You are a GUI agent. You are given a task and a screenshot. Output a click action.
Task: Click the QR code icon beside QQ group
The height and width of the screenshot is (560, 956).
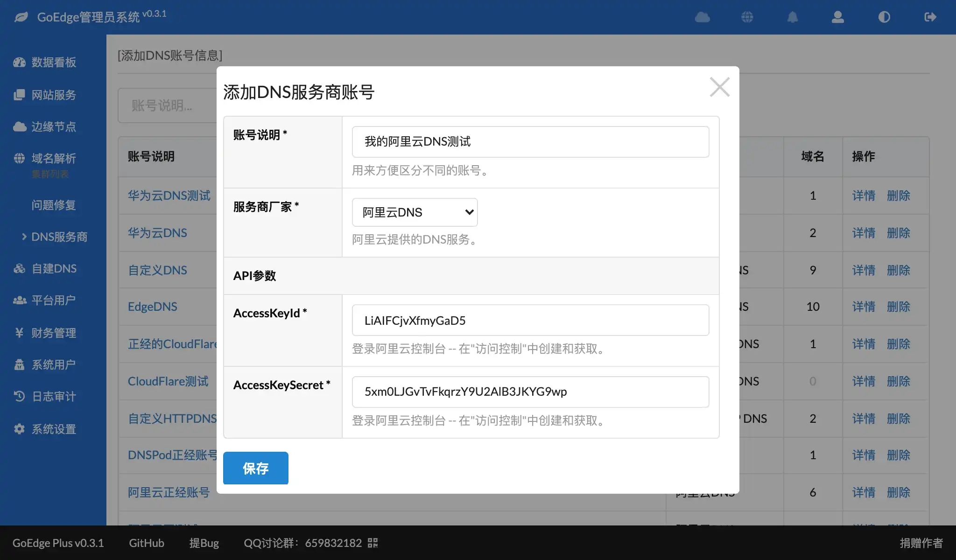tap(373, 543)
